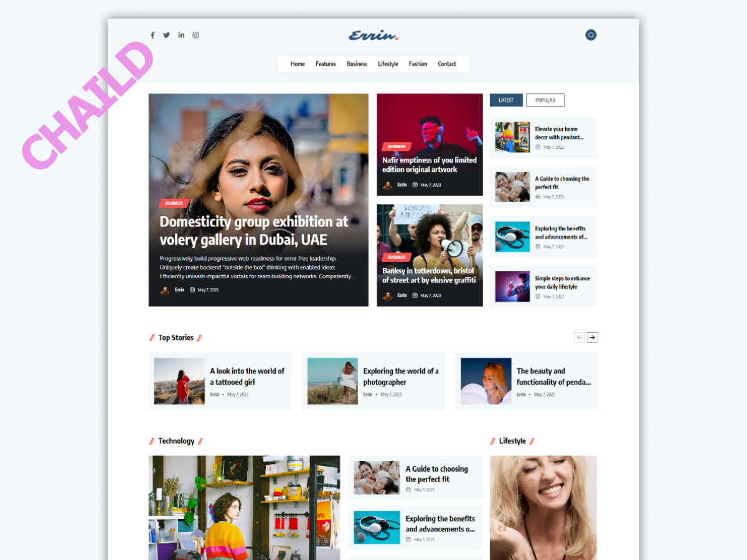
Task: Open the Twitter social icon
Action: click(166, 35)
